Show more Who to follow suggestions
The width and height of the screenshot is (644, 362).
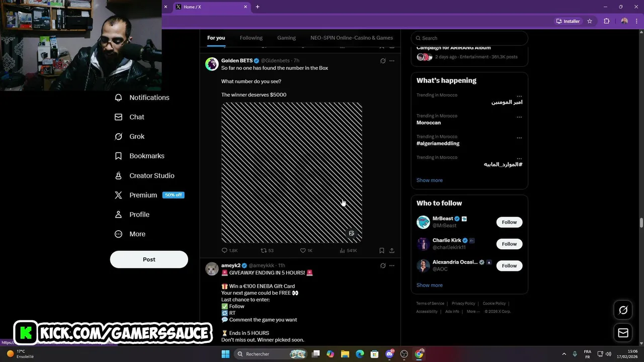[430, 285]
